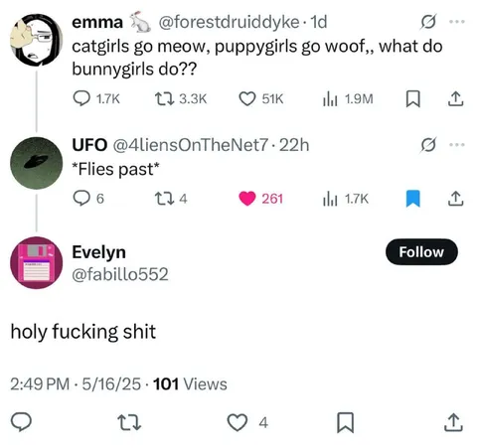477x448 pixels.
Task: Open Grok icon on emma's tweet
Action: pos(428,22)
